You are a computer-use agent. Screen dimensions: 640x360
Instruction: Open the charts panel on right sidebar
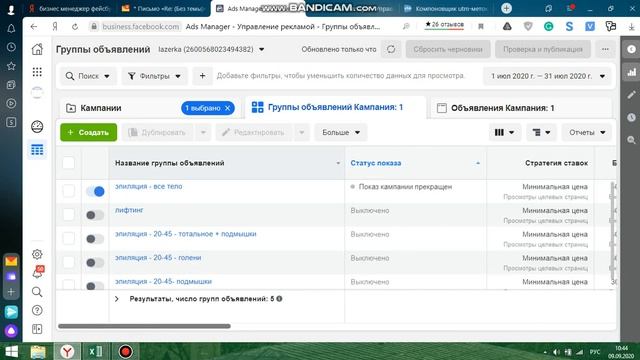(x=631, y=72)
